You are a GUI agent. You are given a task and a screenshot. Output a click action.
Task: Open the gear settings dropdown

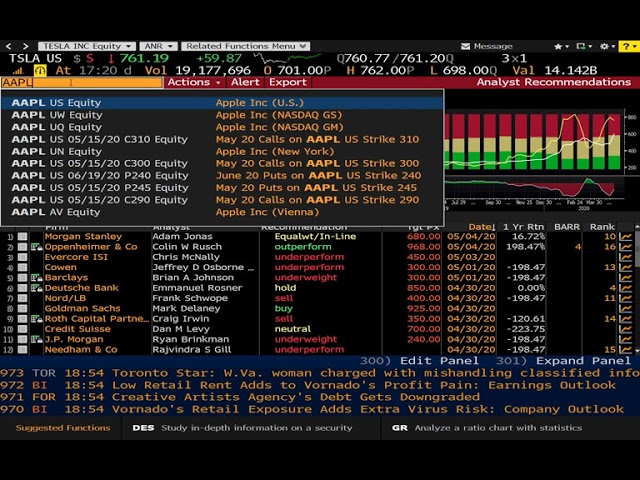coord(607,47)
